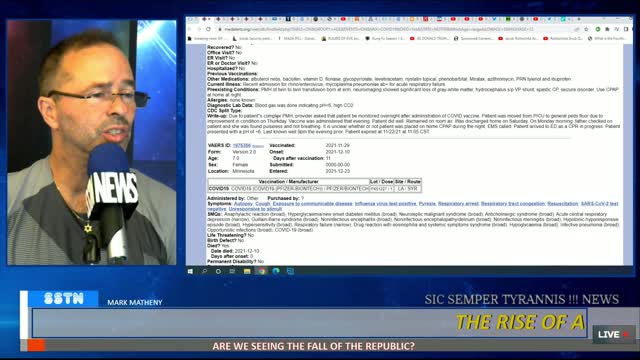Click the green extension icon in toolbar
640x360 pixels.
click(x=598, y=29)
